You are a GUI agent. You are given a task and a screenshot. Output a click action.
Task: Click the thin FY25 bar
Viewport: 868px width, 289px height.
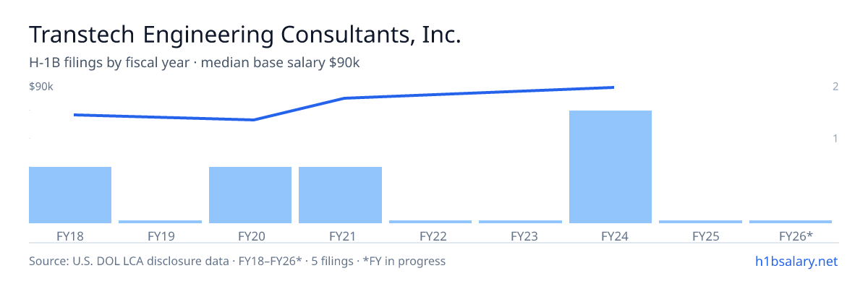pos(700,222)
